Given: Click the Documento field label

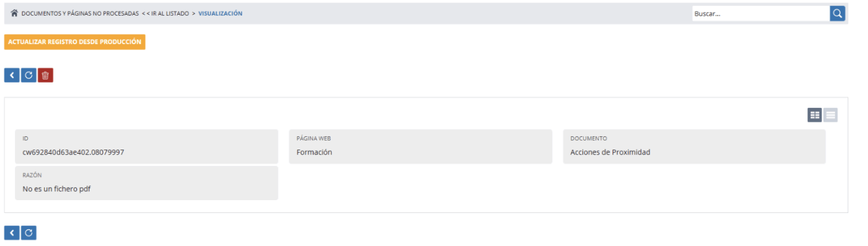Looking at the screenshot, I should [588, 139].
